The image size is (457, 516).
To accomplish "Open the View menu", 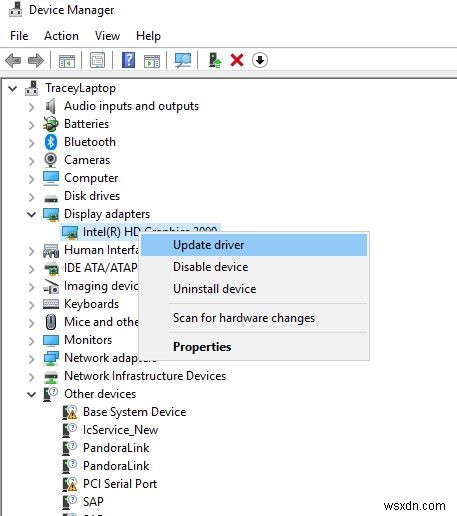I will (x=107, y=36).
